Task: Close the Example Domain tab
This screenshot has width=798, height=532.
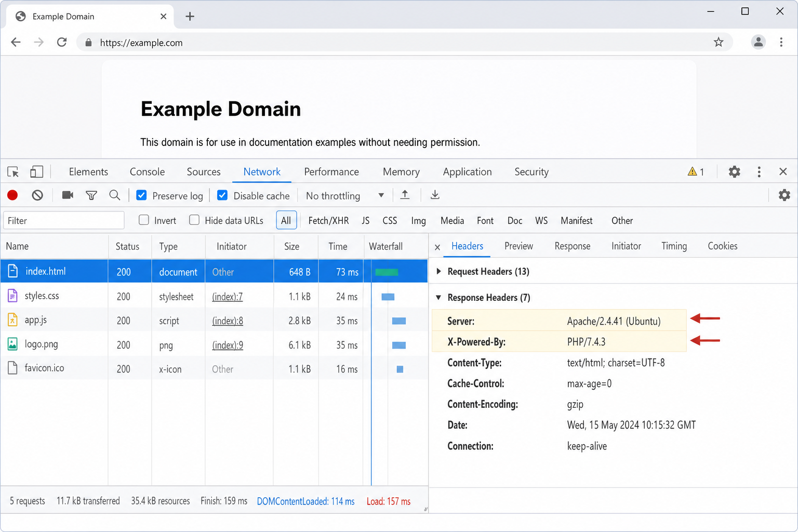Action: click(163, 17)
